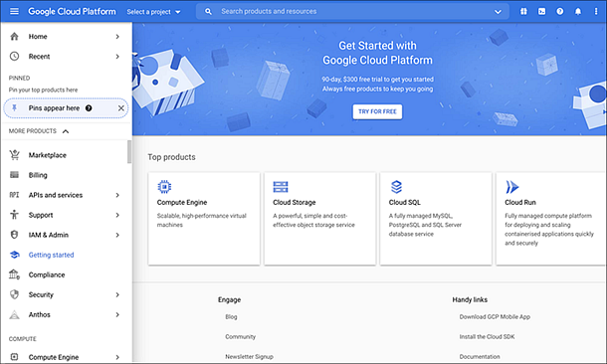The height and width of the screenshot is (364, 607).
Task: Open the Documentation link
Action: (x=480, y=357)
